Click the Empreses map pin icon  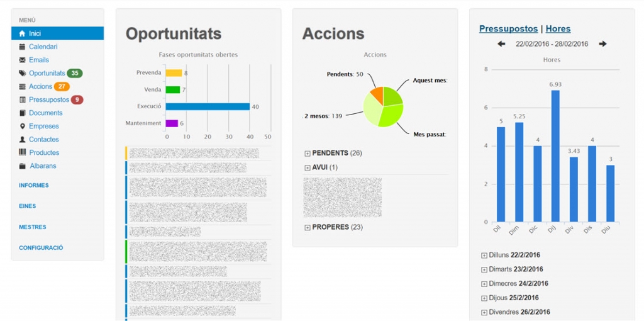point(22,126)
